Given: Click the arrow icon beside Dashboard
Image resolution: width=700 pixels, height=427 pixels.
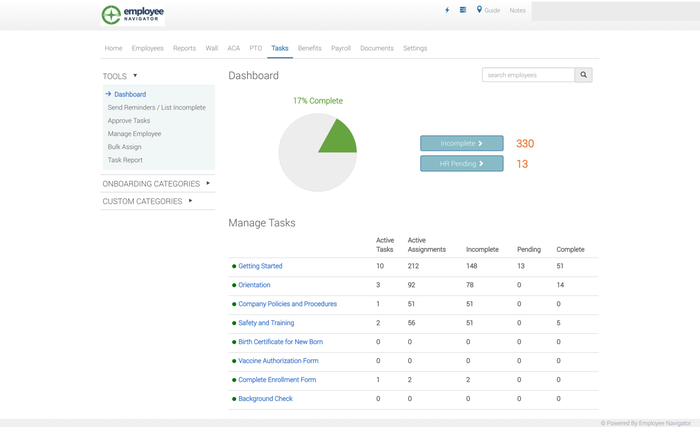Looking at the screenshot, I should coord(108,94).
